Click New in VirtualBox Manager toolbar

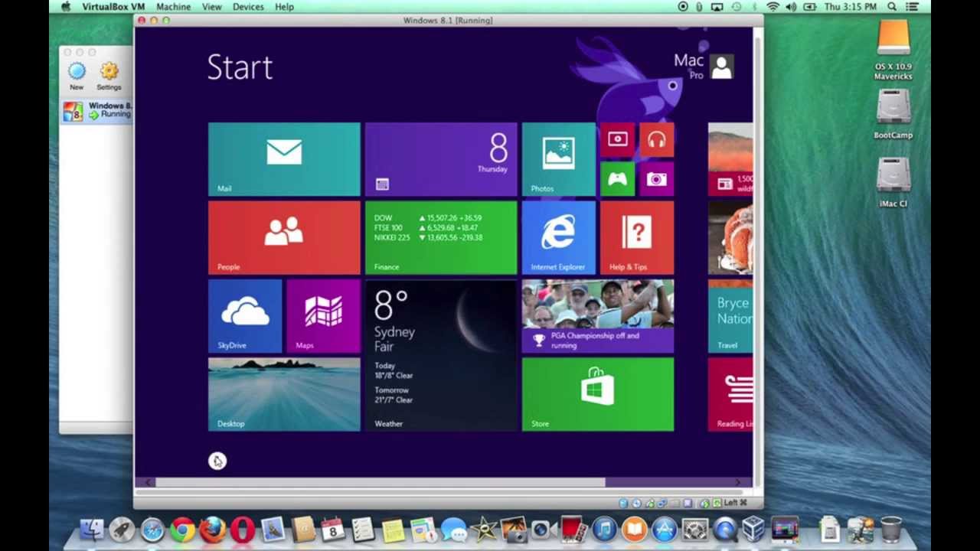77,76
